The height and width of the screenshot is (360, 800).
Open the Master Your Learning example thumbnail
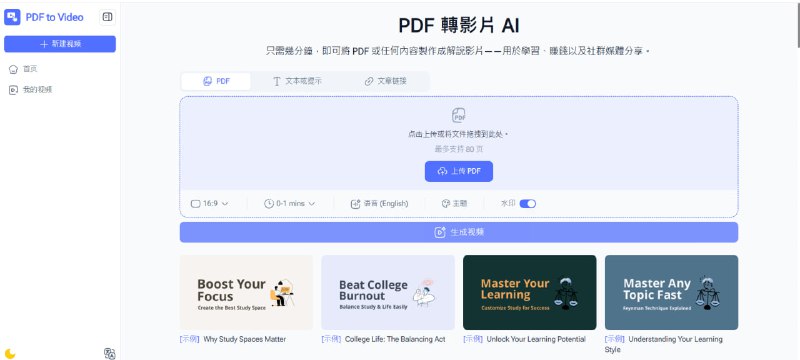(x=530, y=292)
